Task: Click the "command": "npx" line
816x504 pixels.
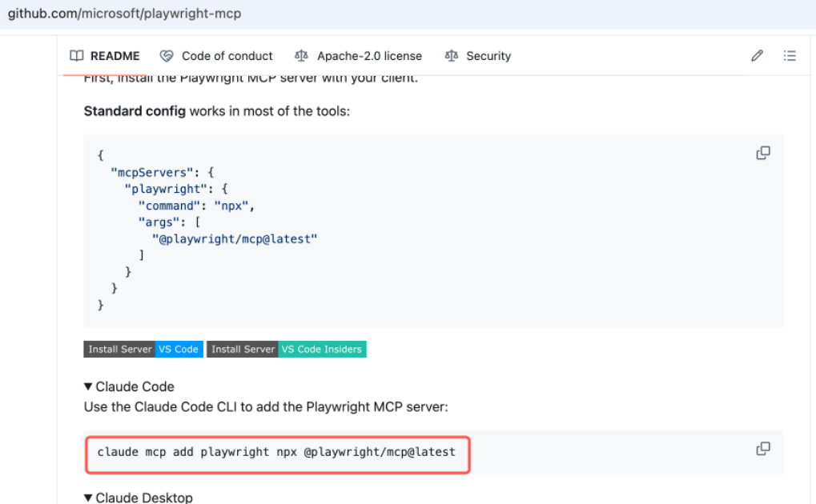Action: (196, 206)
